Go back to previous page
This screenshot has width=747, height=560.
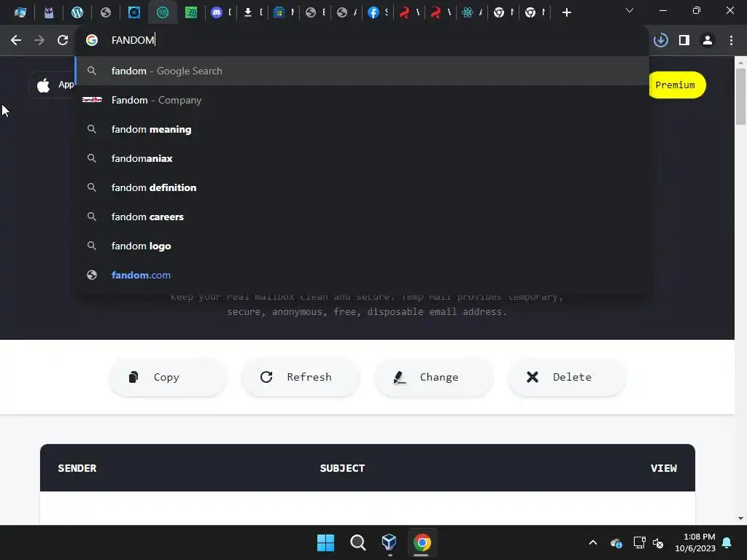click(x=16, y=40)
